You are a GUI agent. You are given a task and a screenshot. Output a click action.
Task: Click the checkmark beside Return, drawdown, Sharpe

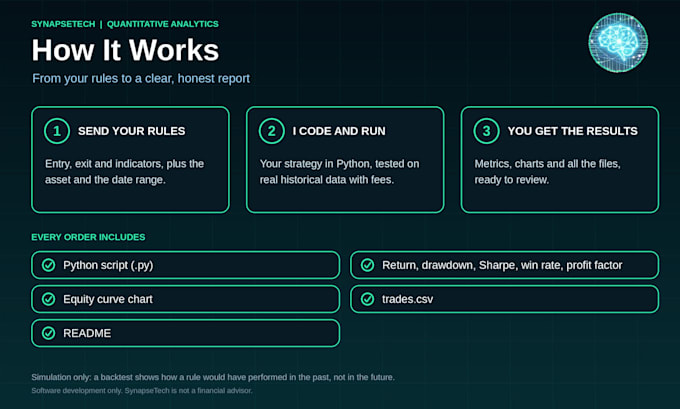pyautogui.click(x=367, y=265)
